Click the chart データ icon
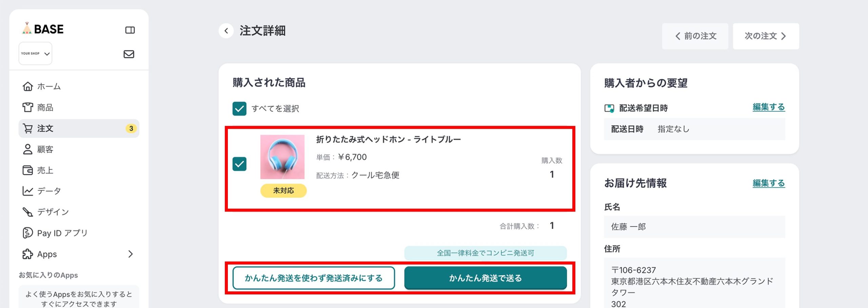Screen dimensions: 868x308 click(28, 191)
